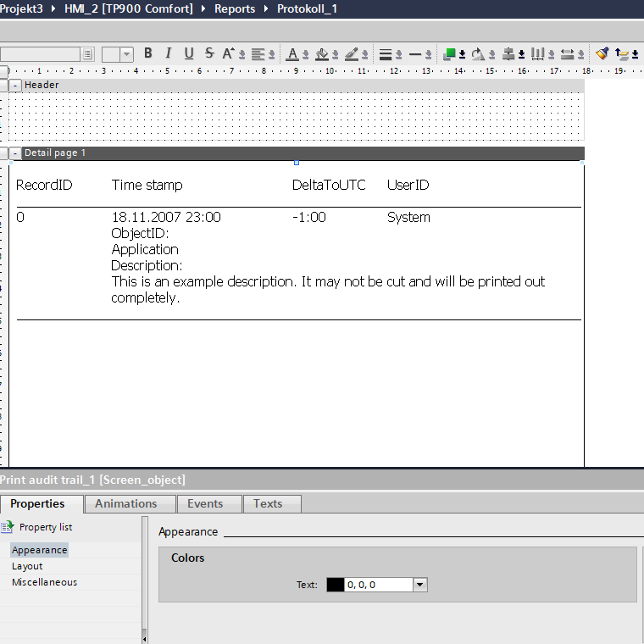644x644 pixels.
Task: Click the properties panel splitter arrow
Action: point(145,639)
